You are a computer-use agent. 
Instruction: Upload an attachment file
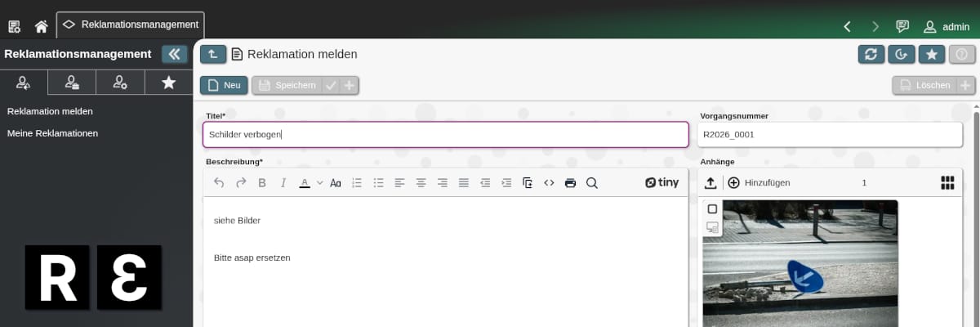[x=710, y=183]
